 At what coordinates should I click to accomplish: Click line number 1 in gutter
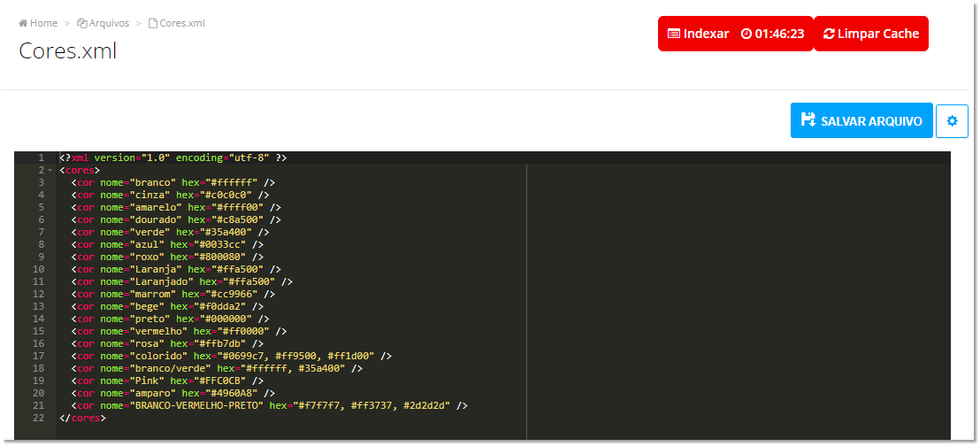coord(41,158)
